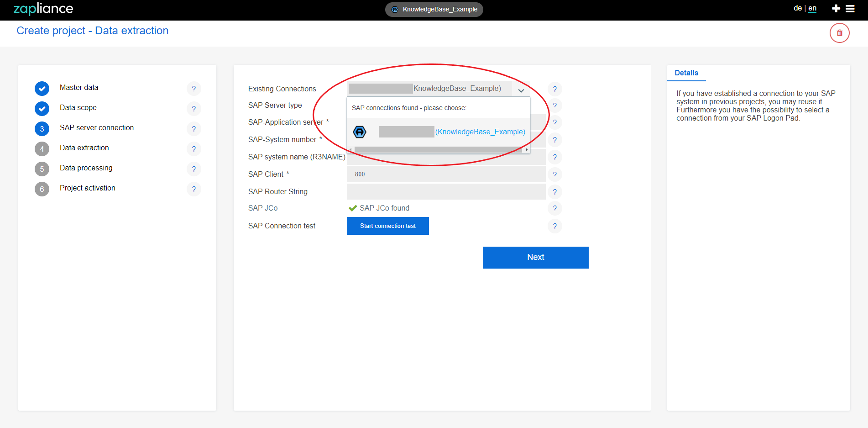Click step 3 circle for SAP server connection
Viewport: 868px width, 428px height.
coord(42,129)
